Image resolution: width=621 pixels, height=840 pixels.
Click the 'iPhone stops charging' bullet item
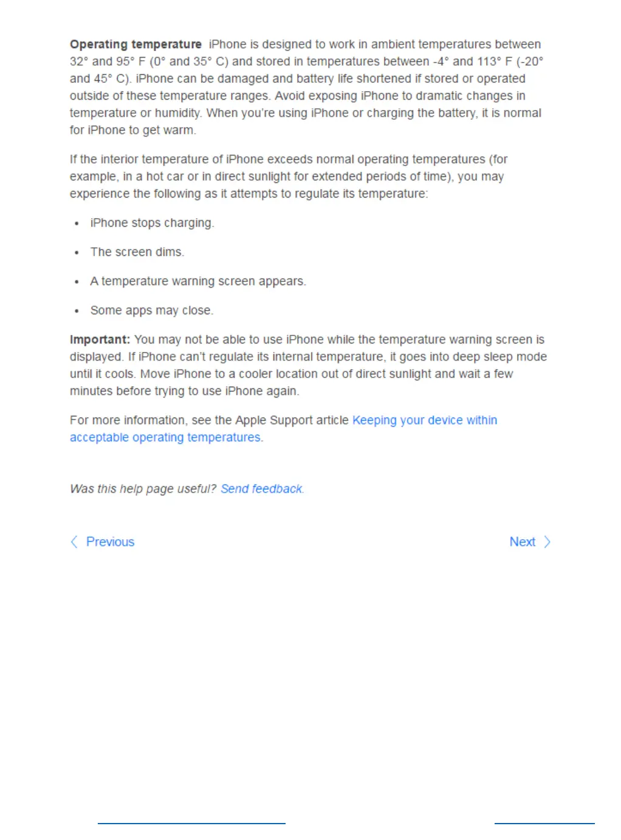pos(152,222)
